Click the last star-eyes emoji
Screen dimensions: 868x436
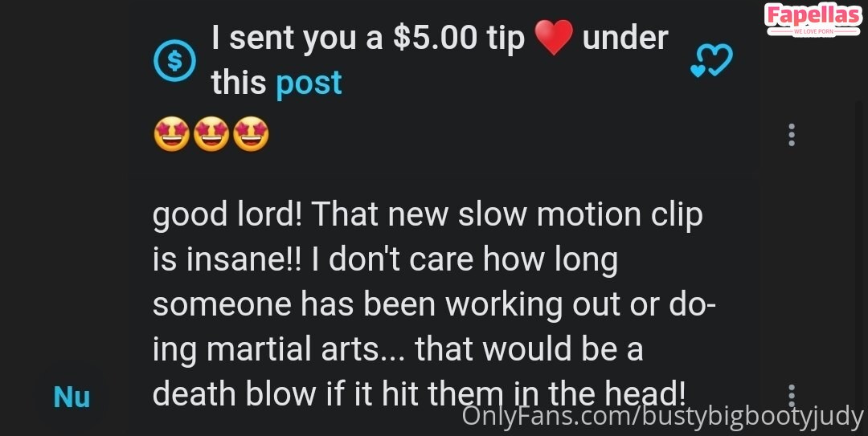pyautogui.click(x=251, y=134)
